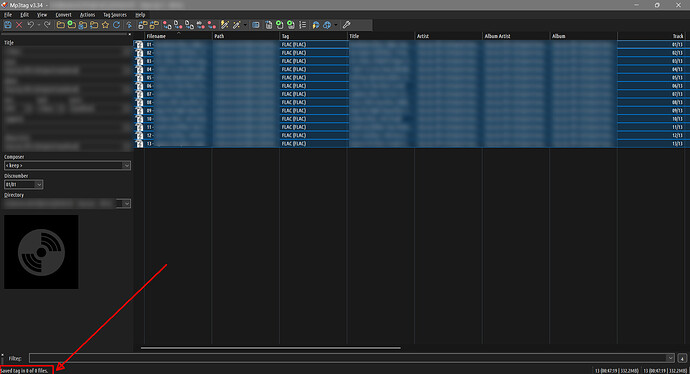
Task: Open the File menu
Action: point(8,15)
